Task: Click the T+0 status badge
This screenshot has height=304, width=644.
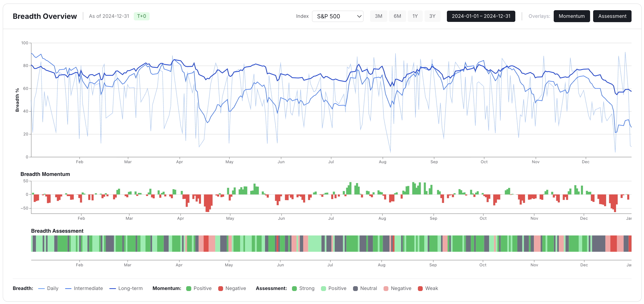Action: click(x=141, y=16)
